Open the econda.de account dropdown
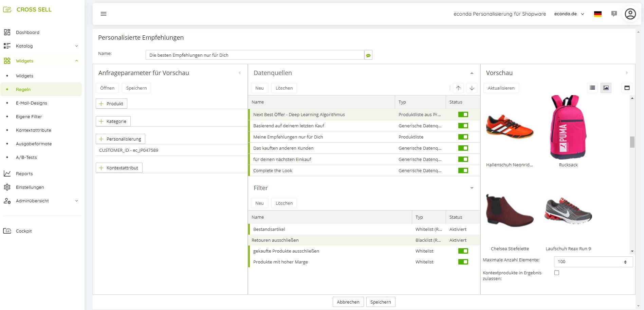The width and height of the screenshot is (644, 310). pos(569,14)
